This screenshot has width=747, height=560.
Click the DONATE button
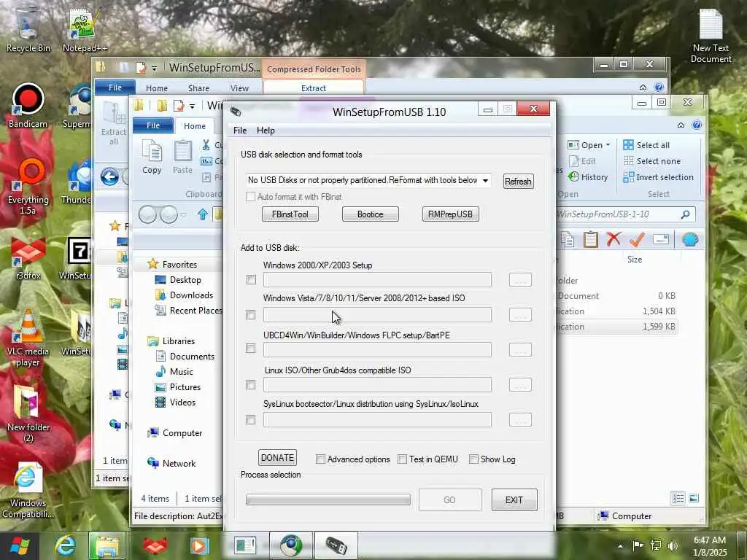[277, 458]
